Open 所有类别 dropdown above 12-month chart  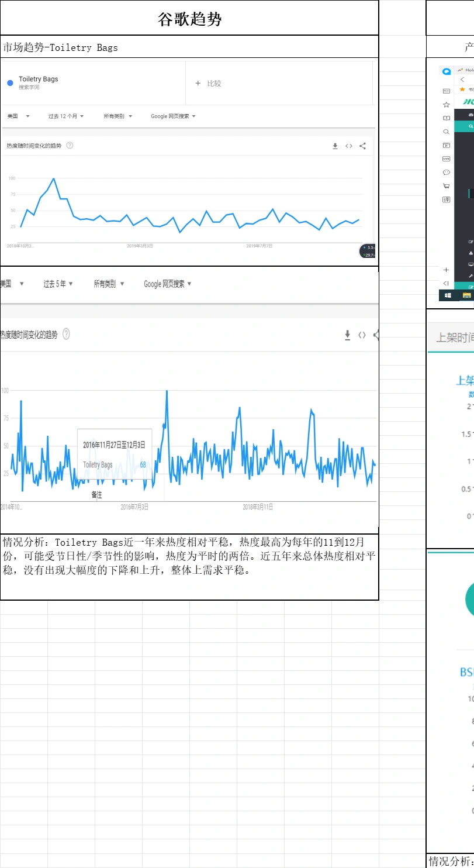pyautogui.click(x=117, y=116)
